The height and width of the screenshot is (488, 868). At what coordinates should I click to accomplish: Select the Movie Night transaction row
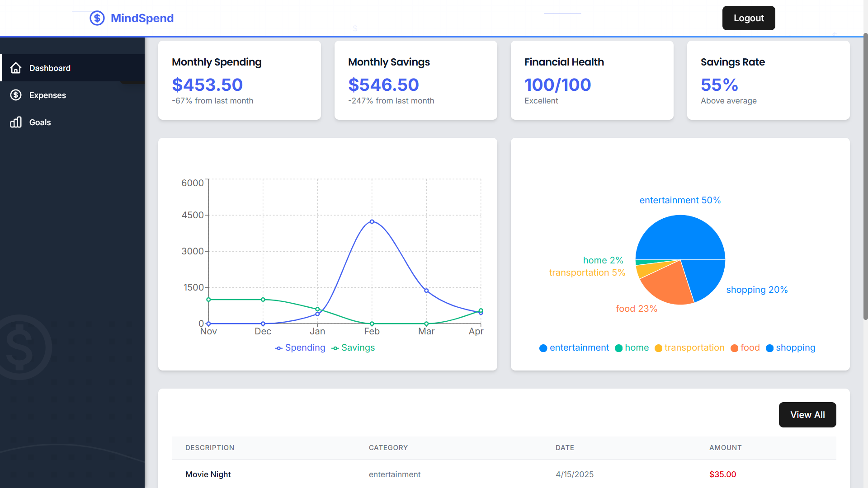[504, 474]
